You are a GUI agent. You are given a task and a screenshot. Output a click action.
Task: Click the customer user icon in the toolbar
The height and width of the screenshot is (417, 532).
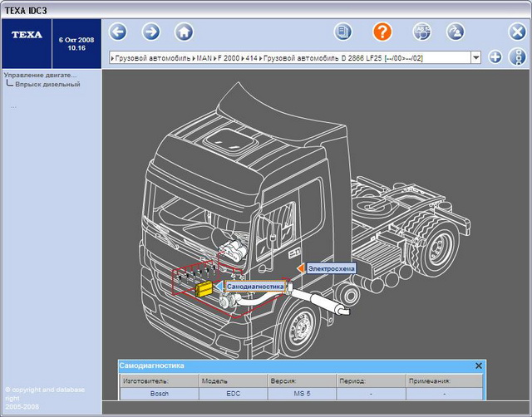click(x=456, y=32)
